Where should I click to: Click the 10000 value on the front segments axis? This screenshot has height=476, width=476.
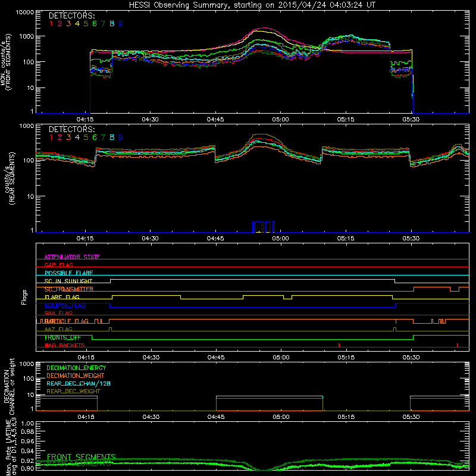(x=25, y=12)
